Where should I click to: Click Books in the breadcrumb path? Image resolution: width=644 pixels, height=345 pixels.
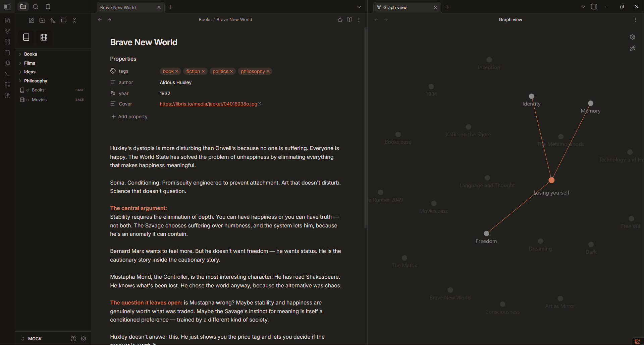205,20
